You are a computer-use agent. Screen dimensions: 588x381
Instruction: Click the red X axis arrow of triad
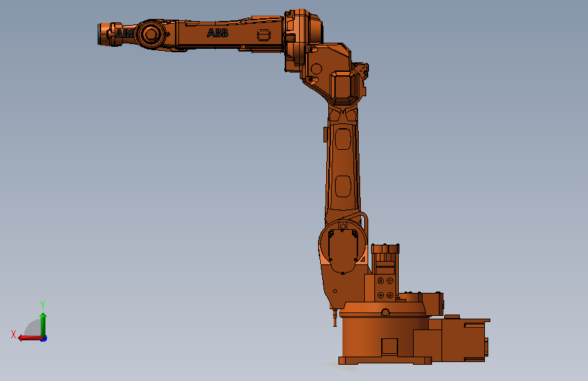(x=30, y=338)
